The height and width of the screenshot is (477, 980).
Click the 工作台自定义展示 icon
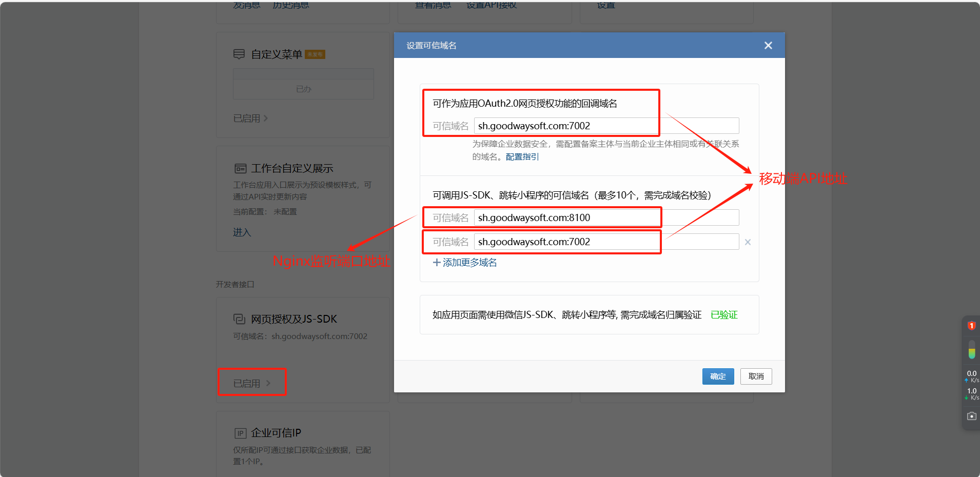click(x=240, y=168)
